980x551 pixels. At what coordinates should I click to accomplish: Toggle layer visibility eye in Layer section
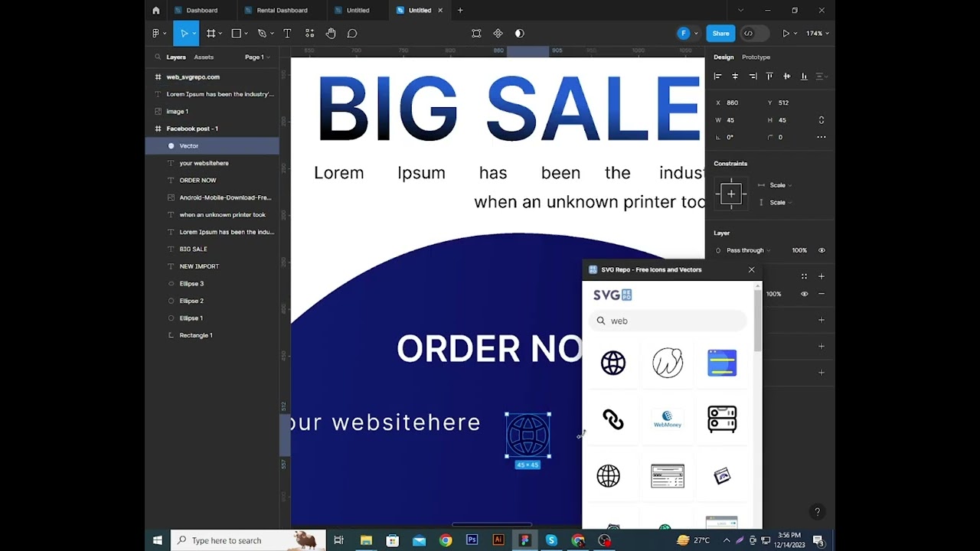click(822, 250)
